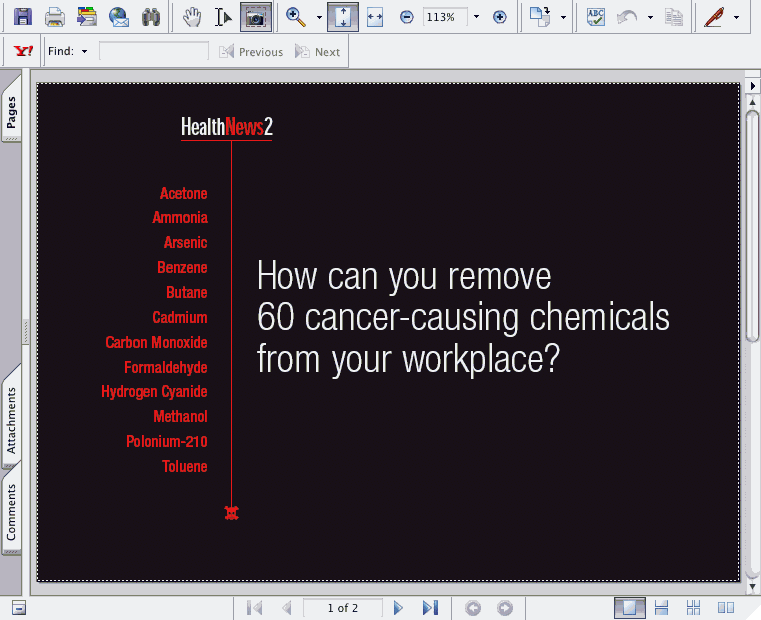This screenshot has width=761, height=620.
Task: Select the red Pen sign tool
Action: click(x=713, y=17)
